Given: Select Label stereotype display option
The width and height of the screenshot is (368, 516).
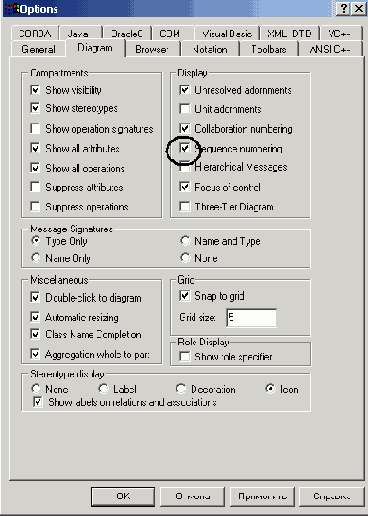Looking at the screenshot, I should tap(104, 389).
